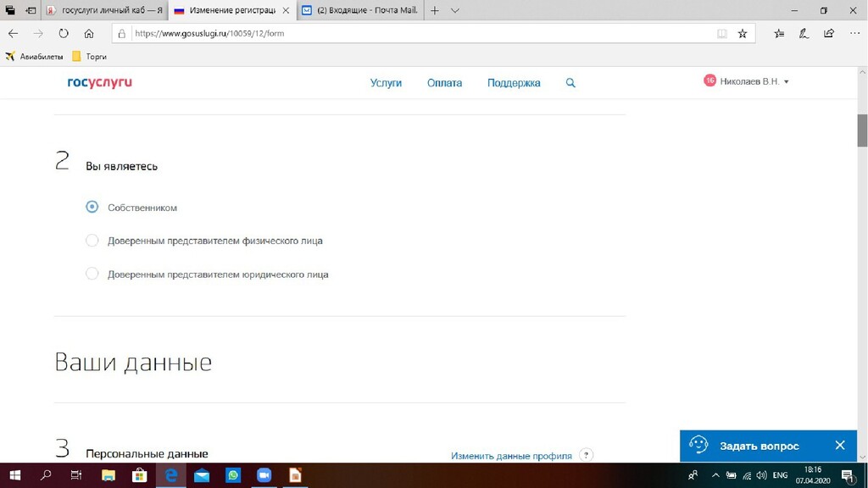The width and height of the screenshot is (868, 488).
Task: Open a new browser tab
Action: point(435,10)
